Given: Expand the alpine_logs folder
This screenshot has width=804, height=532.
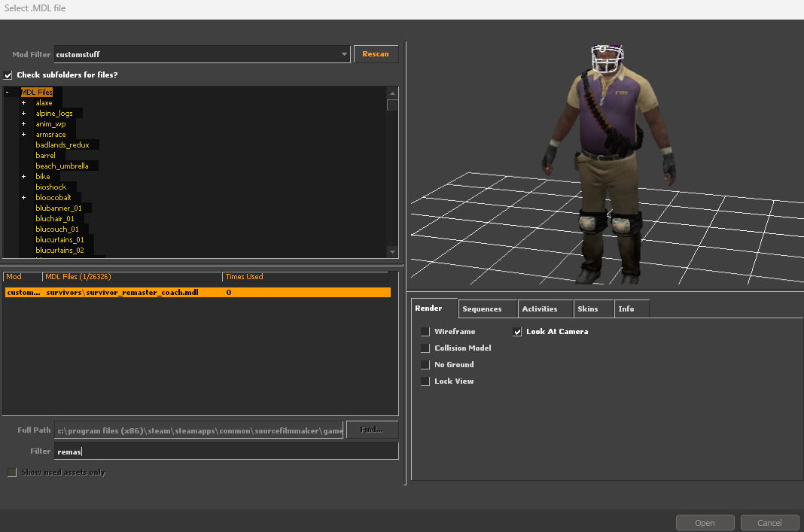Looking at the screenshot, I should click(x=23, y=114).
